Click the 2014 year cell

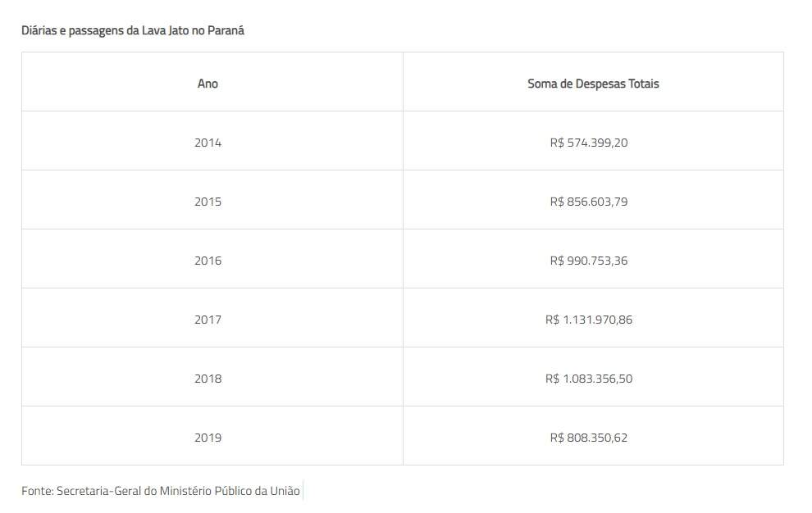208,143
